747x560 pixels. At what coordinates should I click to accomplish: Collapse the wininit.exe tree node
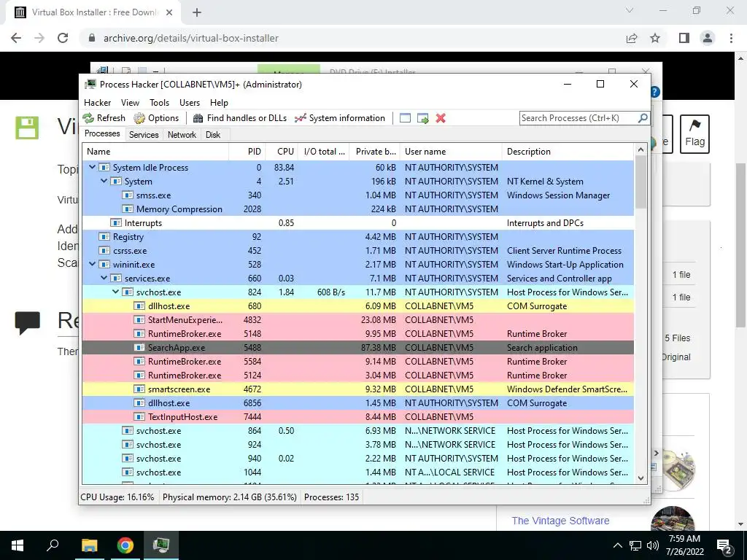click(93, 264)
